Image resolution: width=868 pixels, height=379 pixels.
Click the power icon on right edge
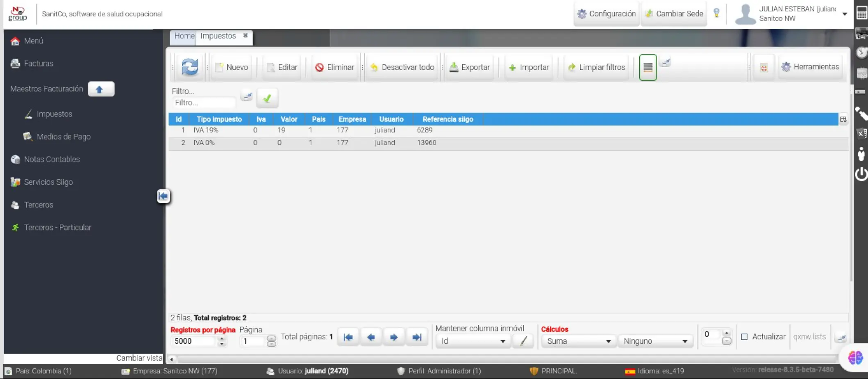[861, 174]
